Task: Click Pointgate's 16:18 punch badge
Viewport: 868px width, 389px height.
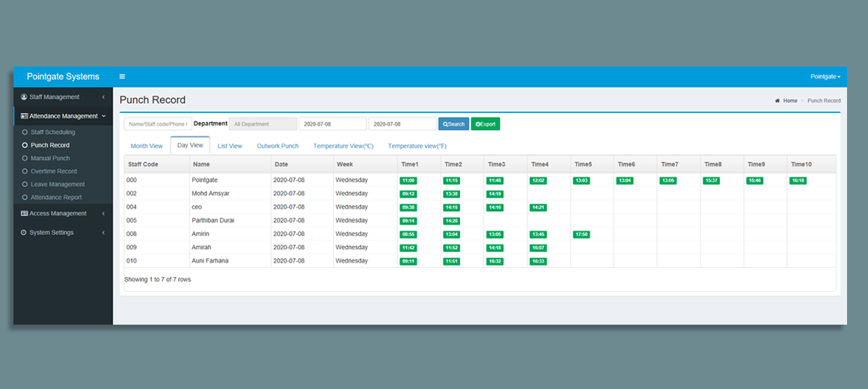Action: coord(798,181)
